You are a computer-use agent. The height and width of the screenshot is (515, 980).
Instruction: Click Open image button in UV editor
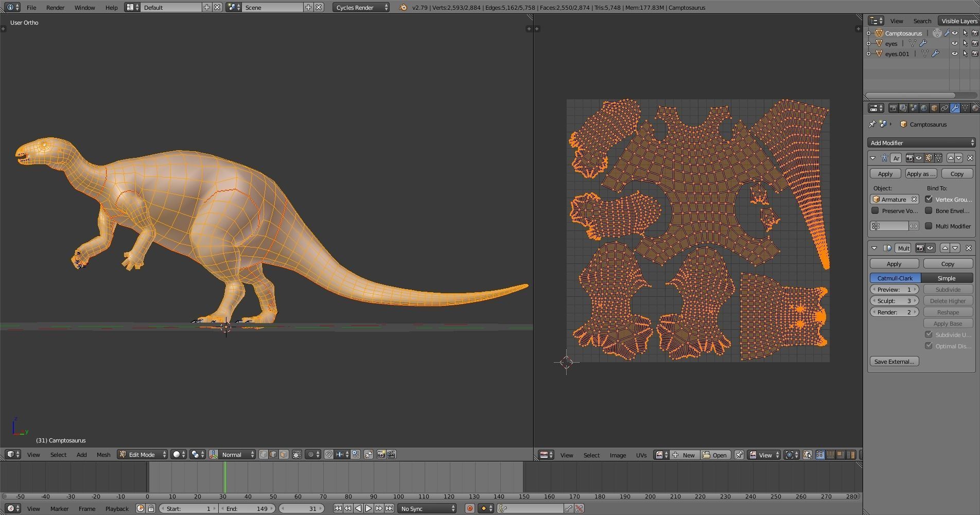tap(715, 455)
